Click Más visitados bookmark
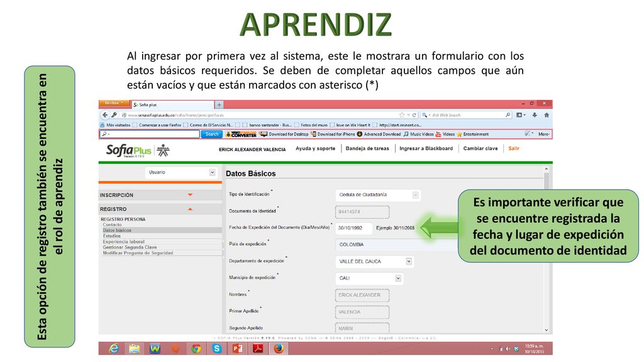Screen dimensions: 644x362 coord(115,125)
